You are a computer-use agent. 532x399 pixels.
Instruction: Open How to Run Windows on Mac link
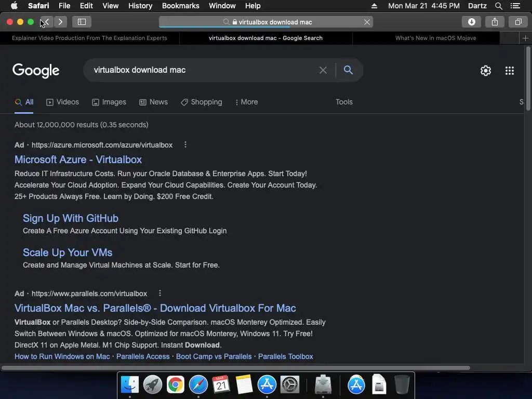coord(62,356)
